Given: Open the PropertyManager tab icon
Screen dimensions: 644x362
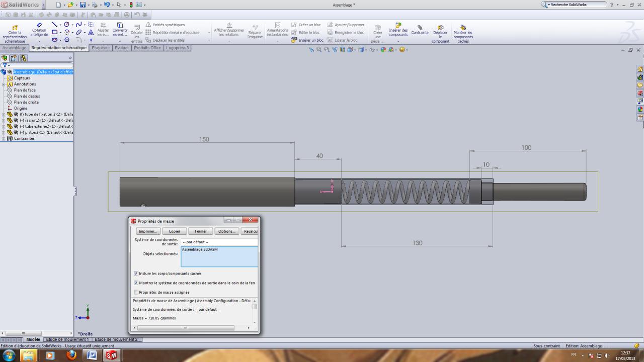Looking at the screenshot, I should (x=14, y=58).
